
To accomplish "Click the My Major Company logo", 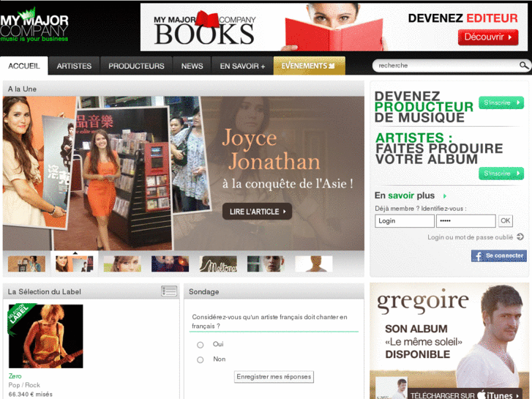I will (x=34, y=25).
